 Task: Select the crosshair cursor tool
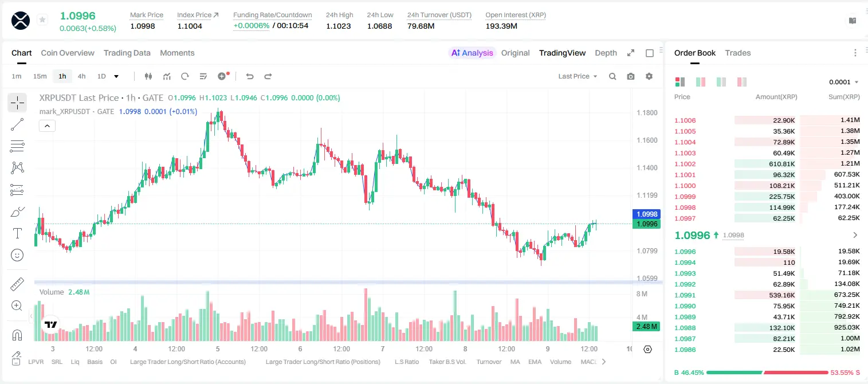[x=17, y=103]
